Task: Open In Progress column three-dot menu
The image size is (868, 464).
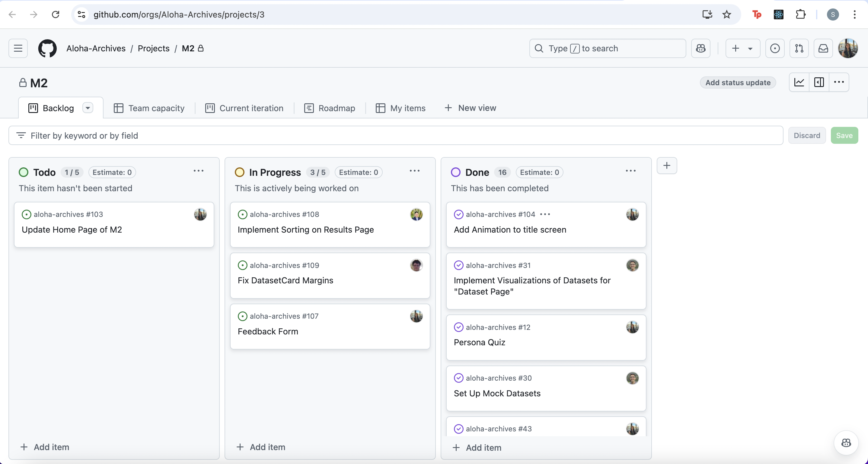Action: (414, 171)
